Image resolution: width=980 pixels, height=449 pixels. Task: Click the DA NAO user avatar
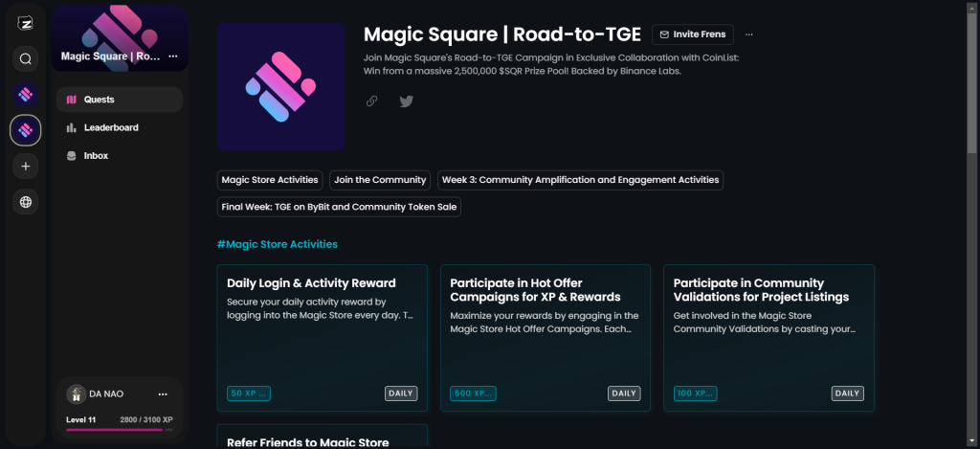click(77, 393)
